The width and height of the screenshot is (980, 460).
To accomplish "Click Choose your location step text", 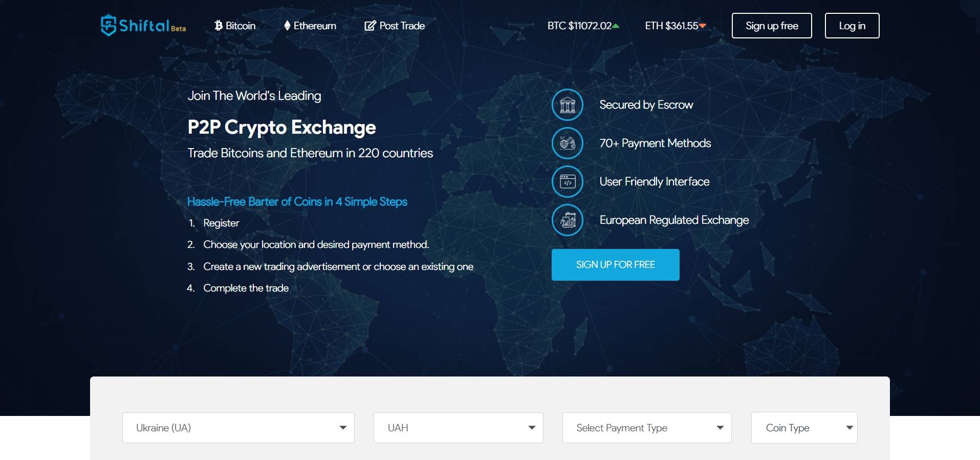I will pos(316,245).
